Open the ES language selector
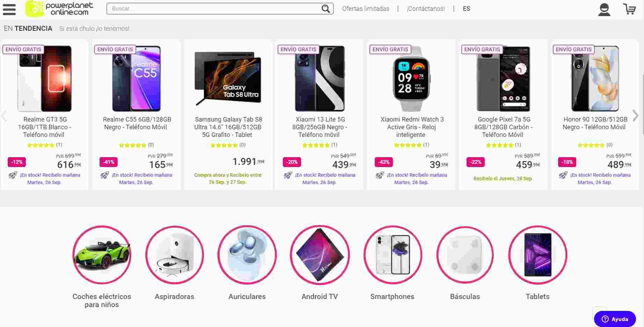The height and width of the screenshot is (327, 644). coord(466,9)
